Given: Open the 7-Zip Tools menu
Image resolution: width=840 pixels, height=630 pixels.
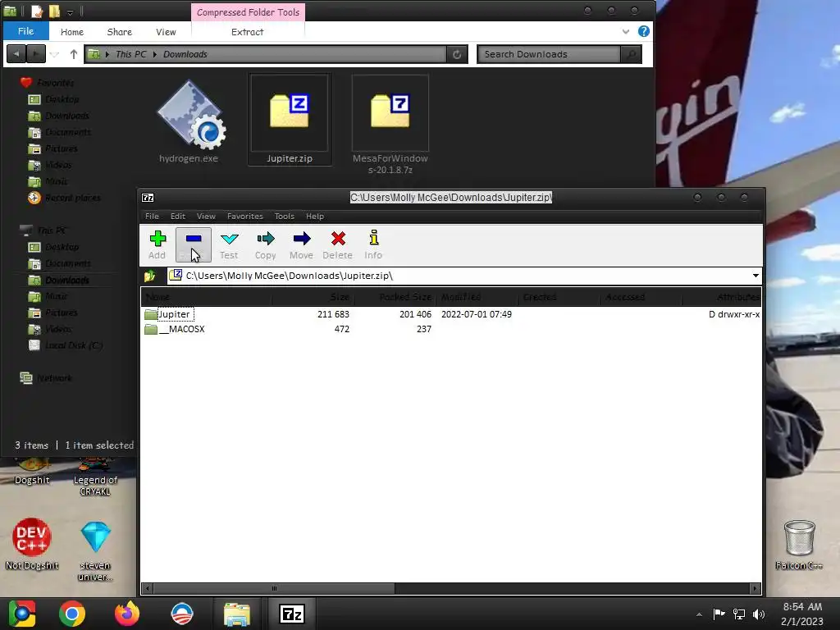Looking at the screenshot, I should coord(285,217).
